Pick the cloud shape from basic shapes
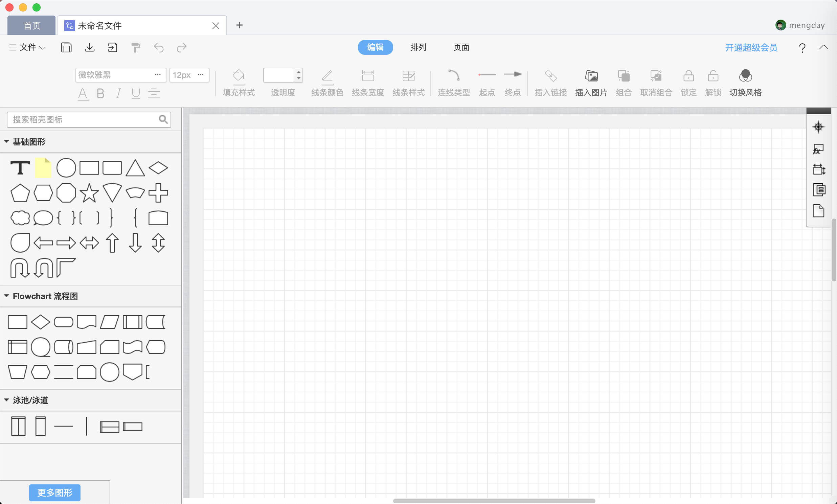Viewport: 837px width, 504px height. [20, 218]
